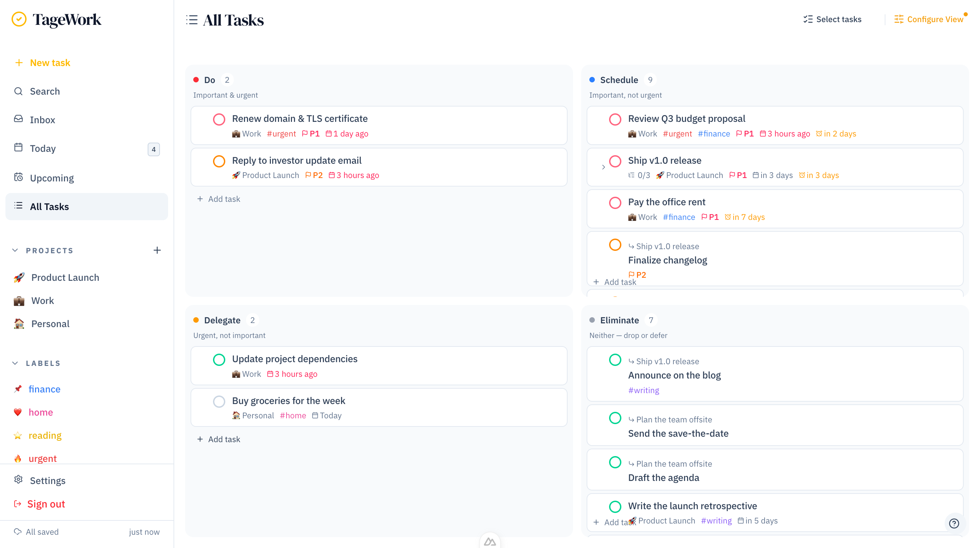
Task: Click #home tag on Buy groceries task
Action: (x=293, y=416)
